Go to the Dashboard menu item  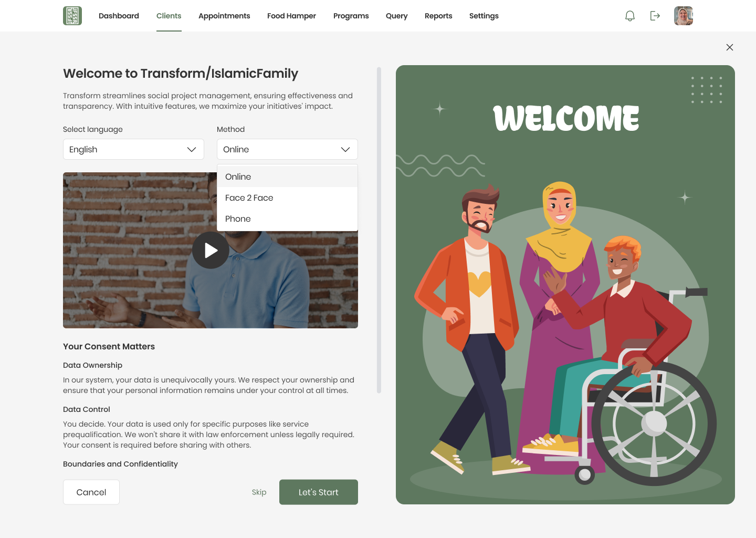(x=119, y=16)
